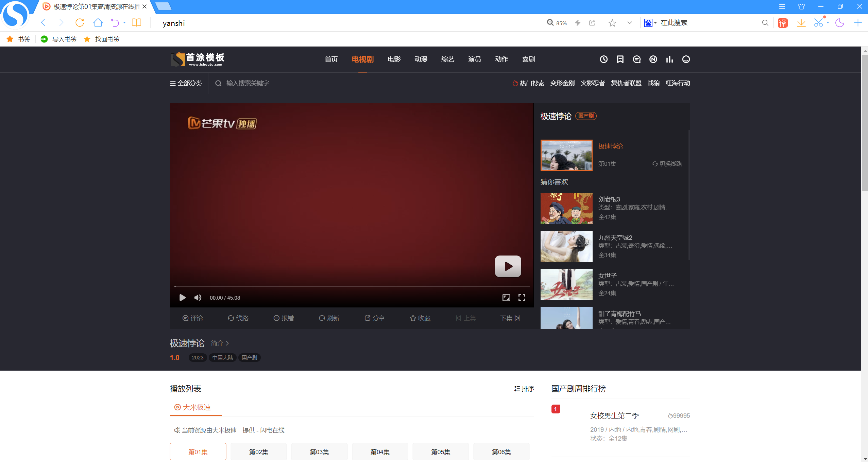Switch to the 电影 navigation tab
This screenshot has height=462, width=868.
[394, 59]
